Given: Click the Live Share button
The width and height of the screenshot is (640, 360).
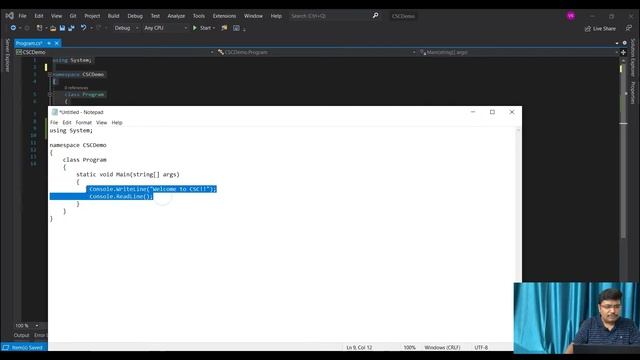Looking at the screenshot, I should click(600, 28).
